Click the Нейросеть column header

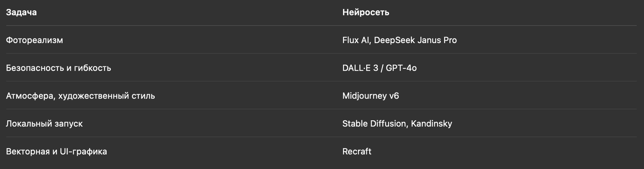coord(365,12)
